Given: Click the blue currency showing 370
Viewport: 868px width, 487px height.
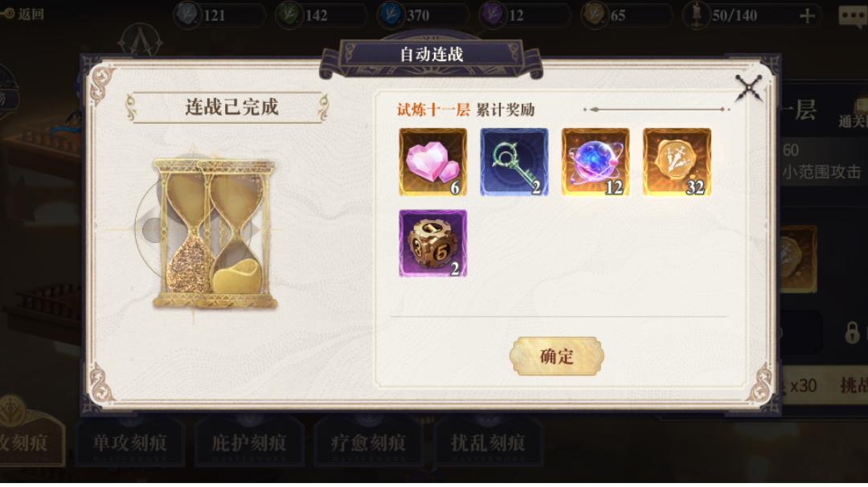Looking at the screenshot, I should pos(423,15).
